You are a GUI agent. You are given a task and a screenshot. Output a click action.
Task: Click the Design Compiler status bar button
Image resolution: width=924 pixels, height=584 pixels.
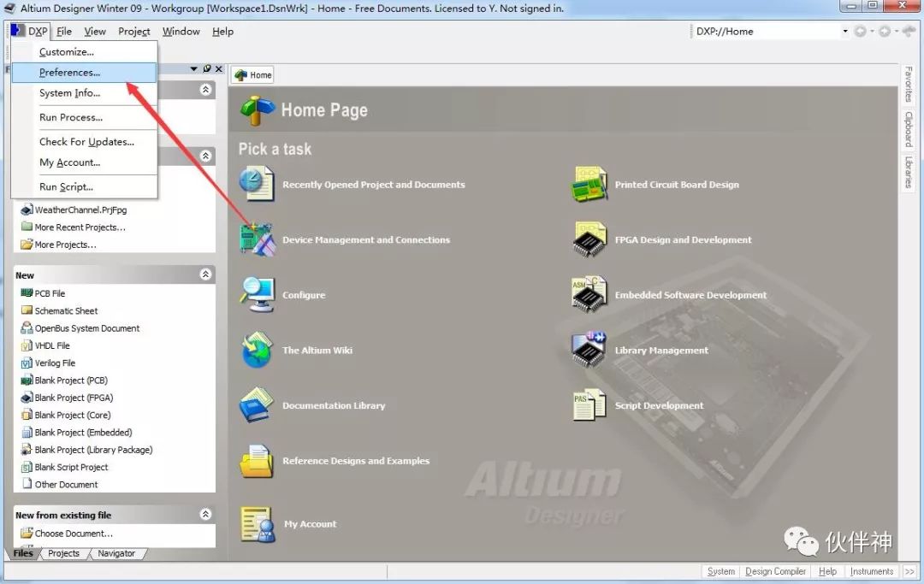pyautogui.click(x=775, y=571)
